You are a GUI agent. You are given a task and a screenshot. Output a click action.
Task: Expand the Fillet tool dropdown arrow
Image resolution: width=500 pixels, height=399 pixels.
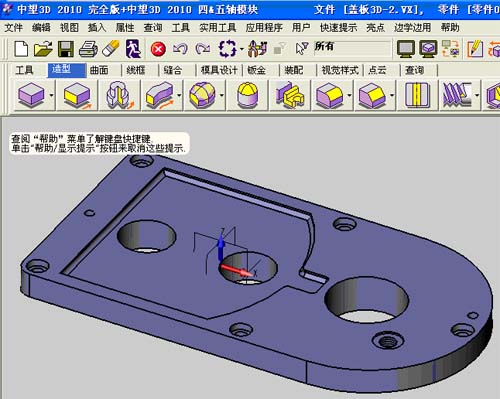click(349, 96)
